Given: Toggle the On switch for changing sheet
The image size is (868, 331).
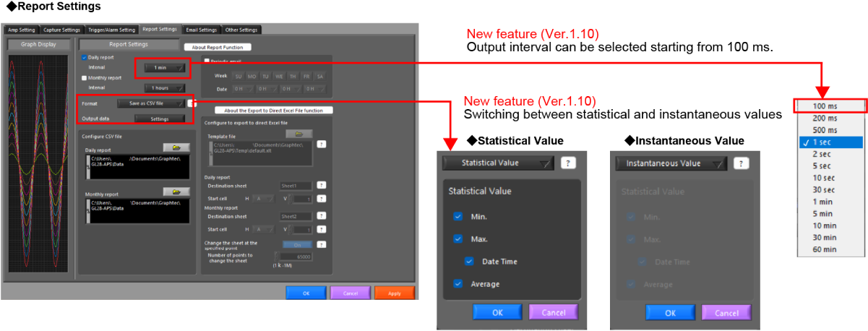Looking at the screenshot, I should coord(297,244).
